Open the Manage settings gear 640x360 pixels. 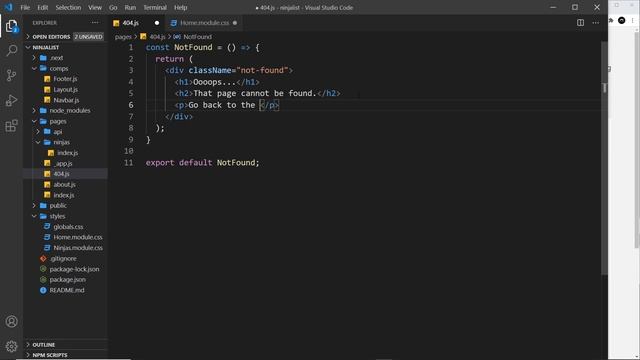[x=11, y=347]
